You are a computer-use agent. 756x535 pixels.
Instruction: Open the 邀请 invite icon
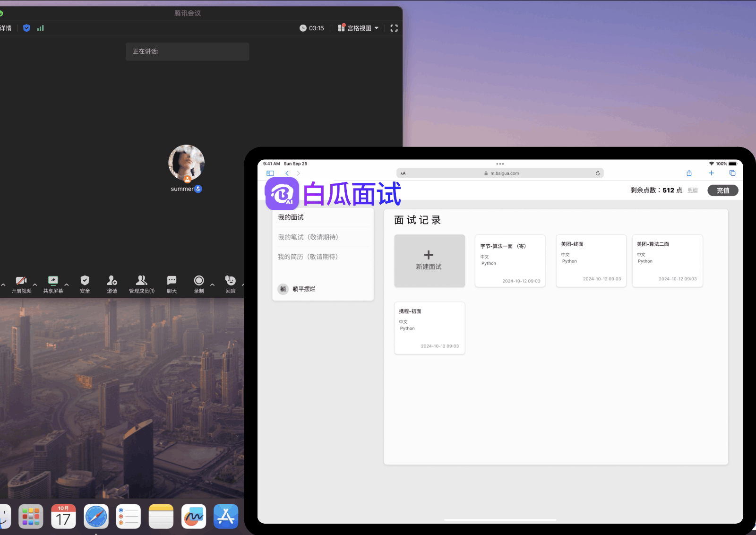[x=112, y=280]
